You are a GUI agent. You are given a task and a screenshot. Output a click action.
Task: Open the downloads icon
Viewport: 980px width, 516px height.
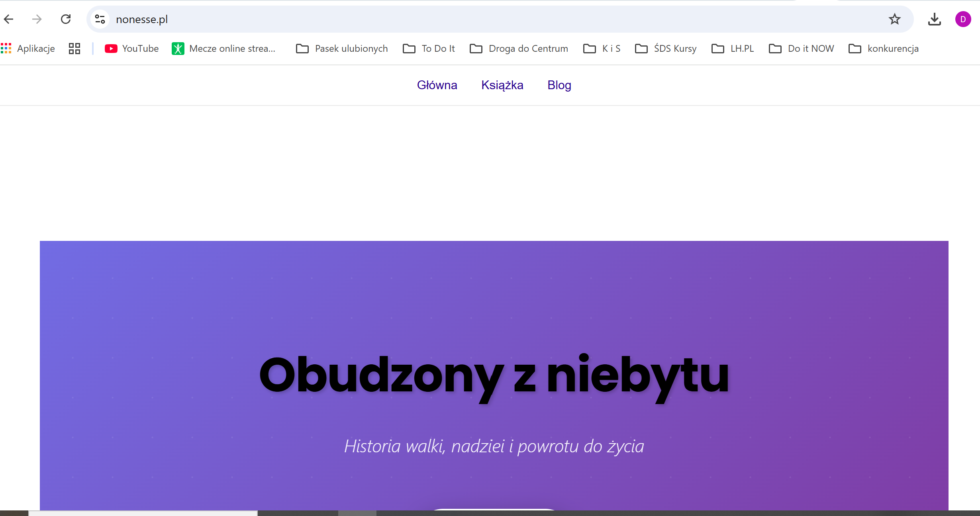pyautogui.click(x=934, y=19)
